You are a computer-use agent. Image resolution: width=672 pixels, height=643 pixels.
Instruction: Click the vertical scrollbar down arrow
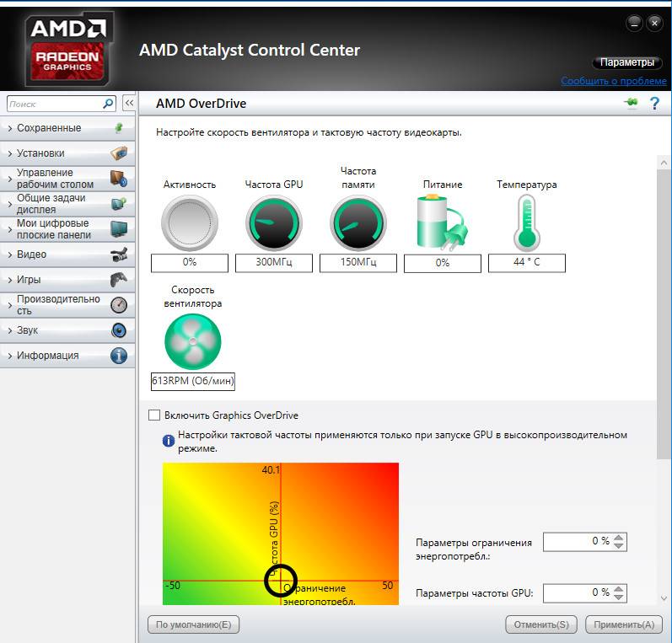click(664, 598)
